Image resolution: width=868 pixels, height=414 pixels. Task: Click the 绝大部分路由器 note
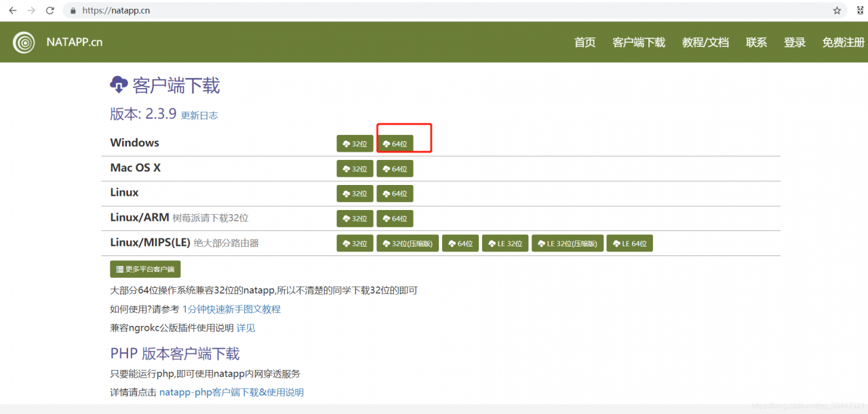(x=226, y=243)
